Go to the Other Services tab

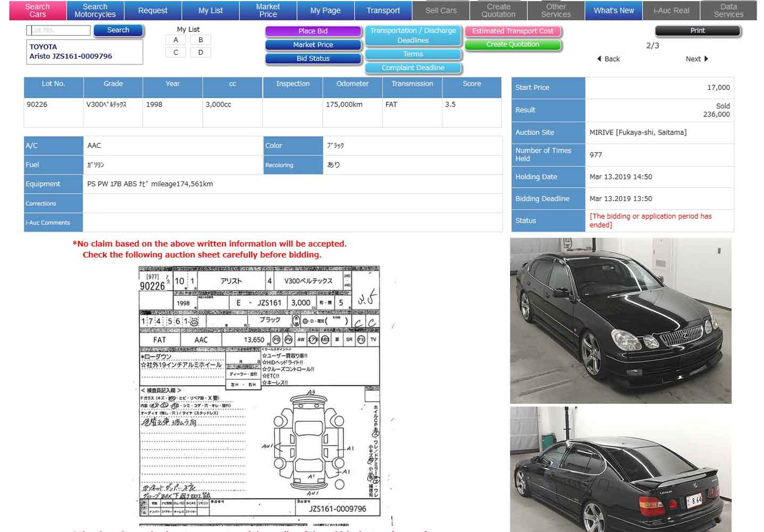(556, 10)
